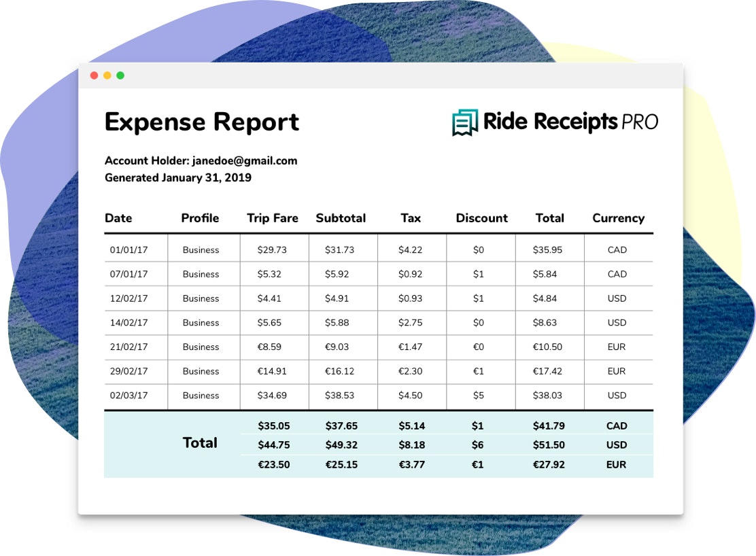Click discount value $5
This screenshot has width=756, height=556.
pyautogui.click(x=479, y=396)
